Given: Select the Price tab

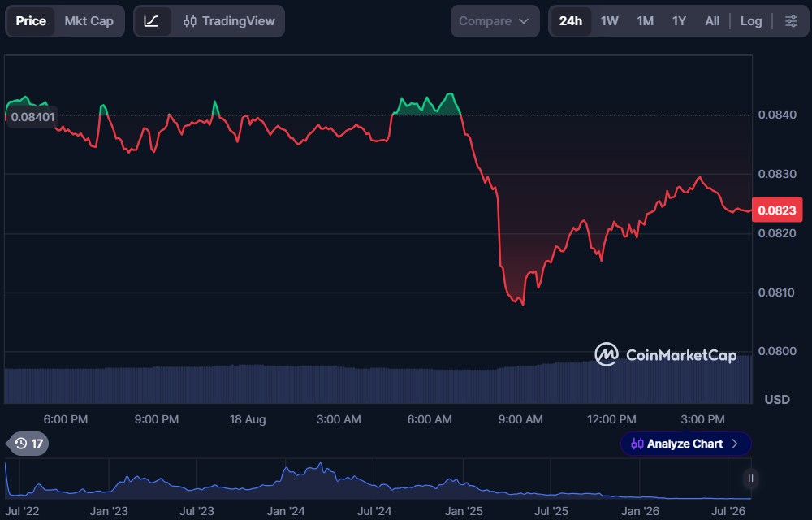Looking at the screenshot, I should 31,21.
